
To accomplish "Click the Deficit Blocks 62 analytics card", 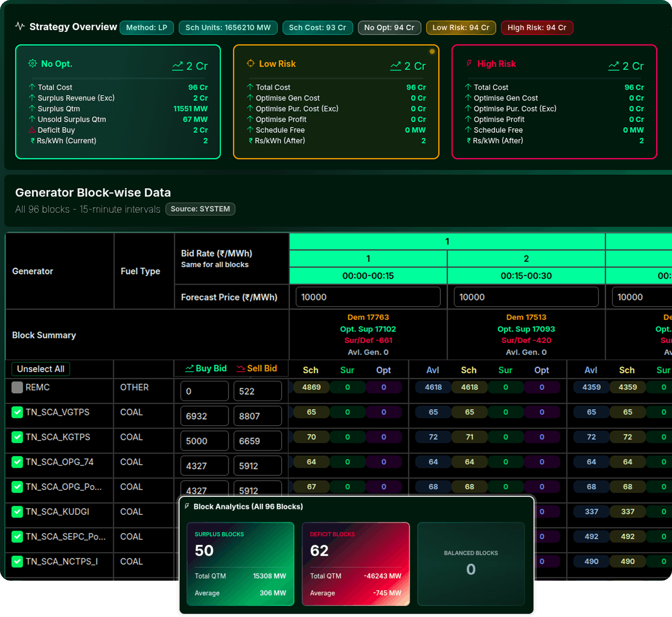I will coord(355,564).
